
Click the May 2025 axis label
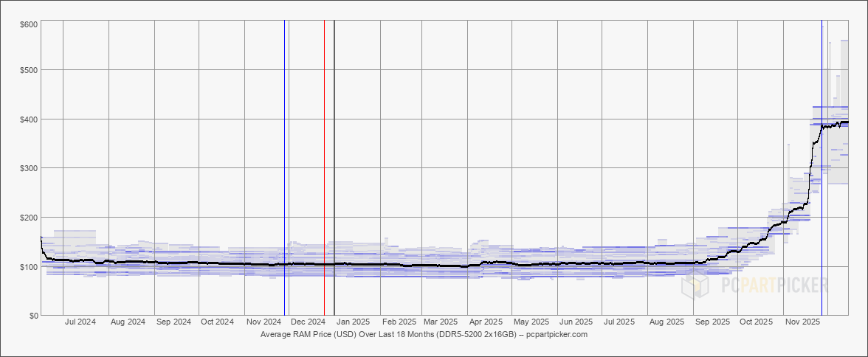[530, 322]
